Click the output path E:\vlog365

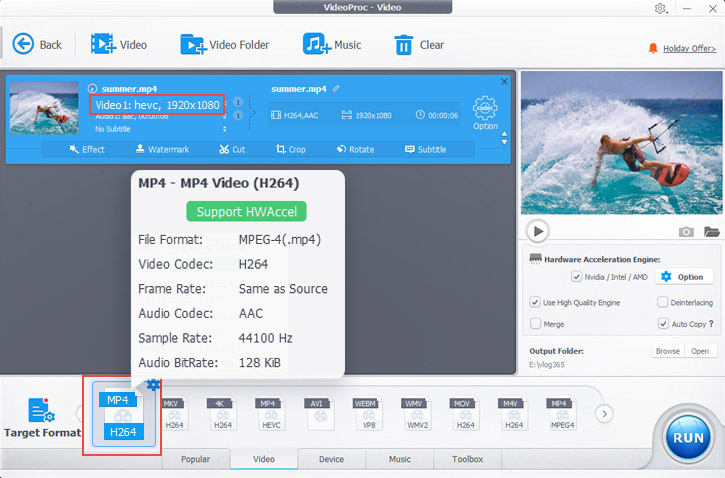click(x=547, y=364)
